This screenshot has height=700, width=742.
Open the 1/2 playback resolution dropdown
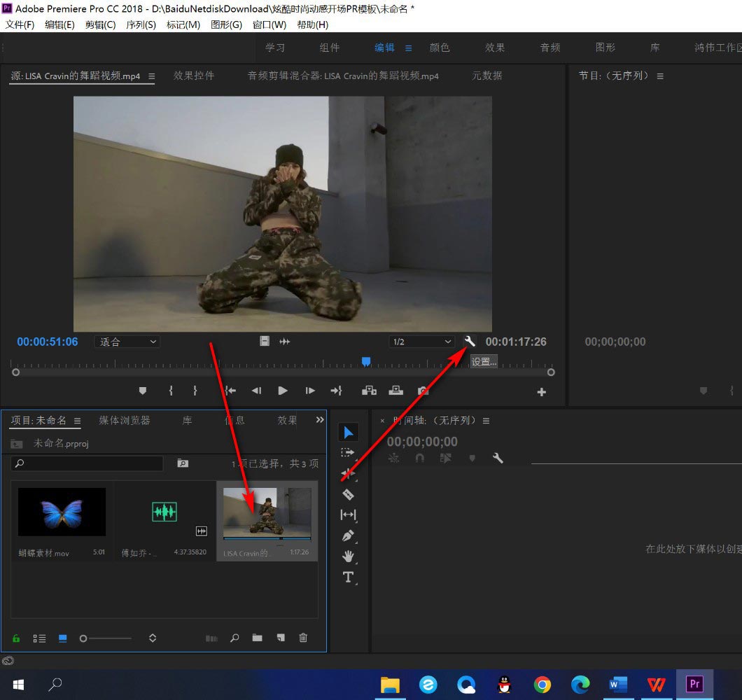tap(422, 342)
